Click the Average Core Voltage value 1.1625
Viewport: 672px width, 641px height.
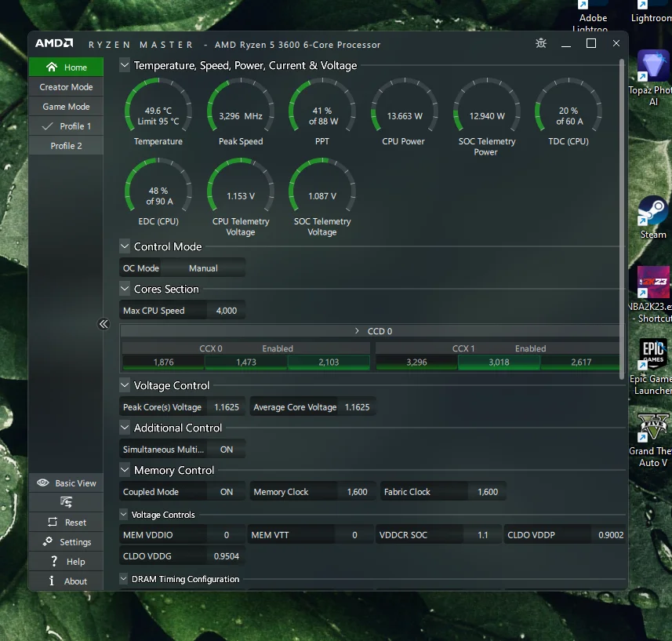pos(357,407)
